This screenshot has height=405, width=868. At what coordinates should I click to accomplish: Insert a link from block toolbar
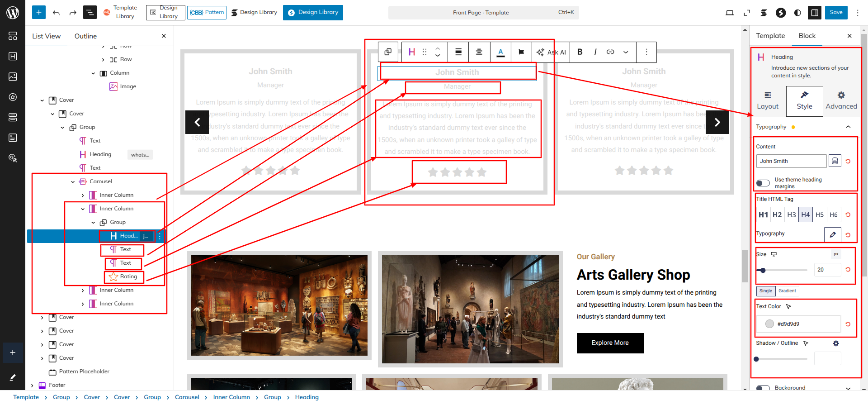tap(610, 52)
